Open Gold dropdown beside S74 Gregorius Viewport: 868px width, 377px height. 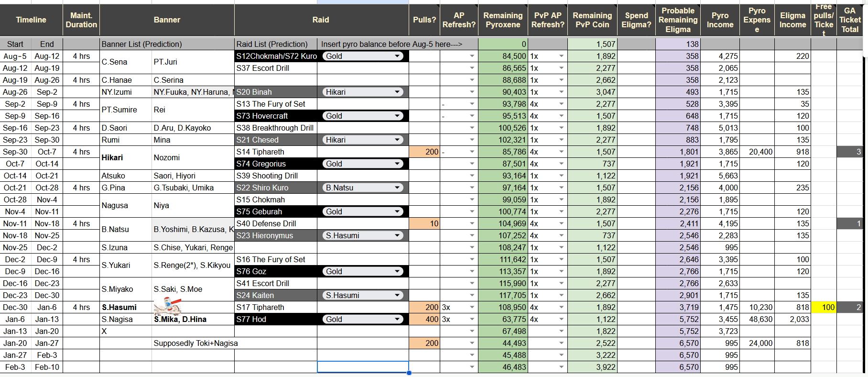click(x=363, y=164)
